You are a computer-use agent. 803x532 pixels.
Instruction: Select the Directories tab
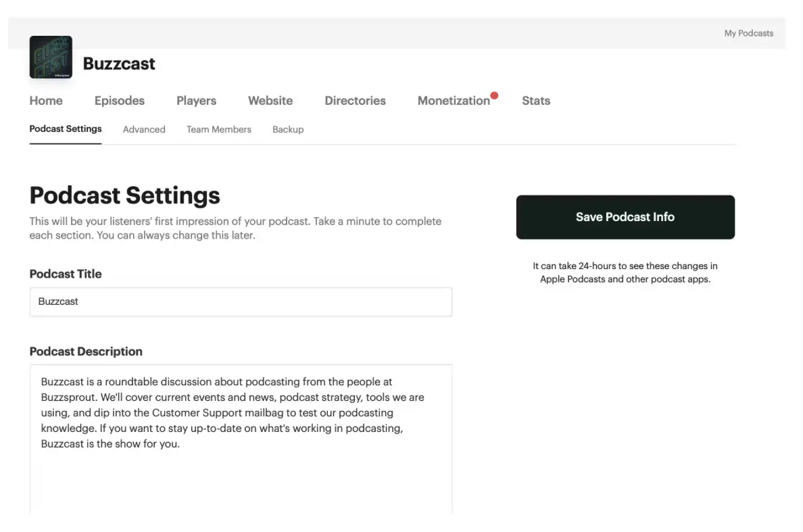(355, 101)
